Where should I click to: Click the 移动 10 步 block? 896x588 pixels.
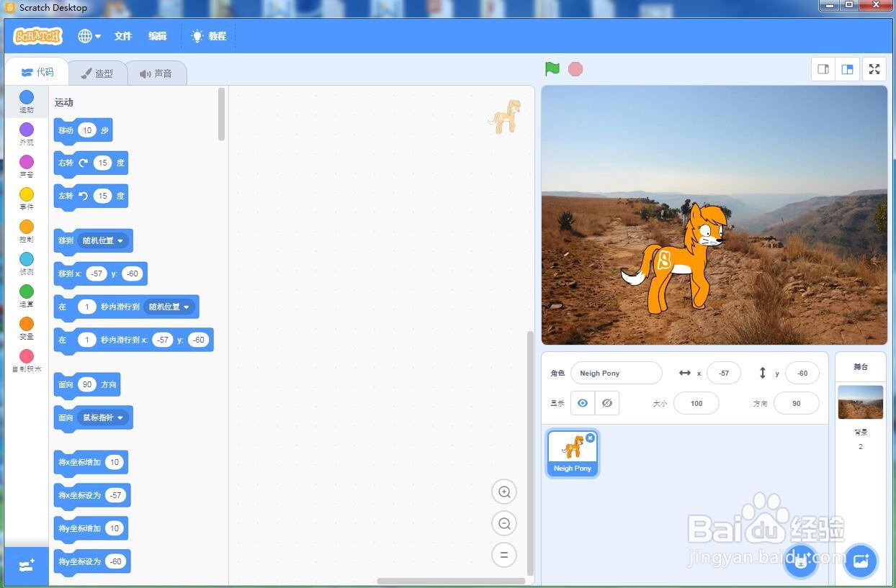[x=83, y=131]
